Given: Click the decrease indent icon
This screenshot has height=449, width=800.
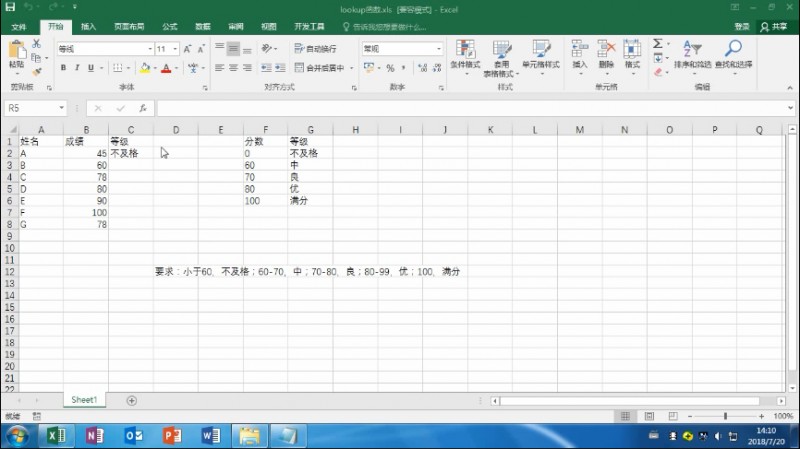Looking at the screenshot, I should [x=266, y=68].
